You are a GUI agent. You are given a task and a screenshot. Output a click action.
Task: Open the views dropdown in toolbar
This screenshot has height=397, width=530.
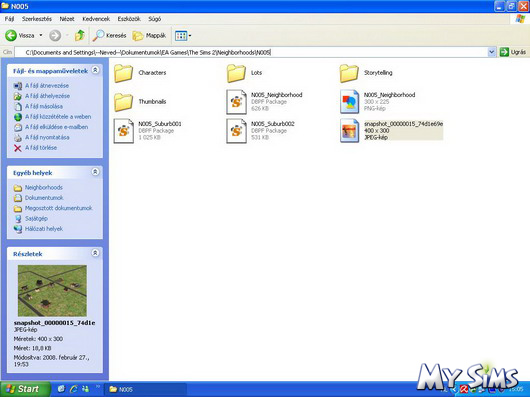[x=183, y=35]
